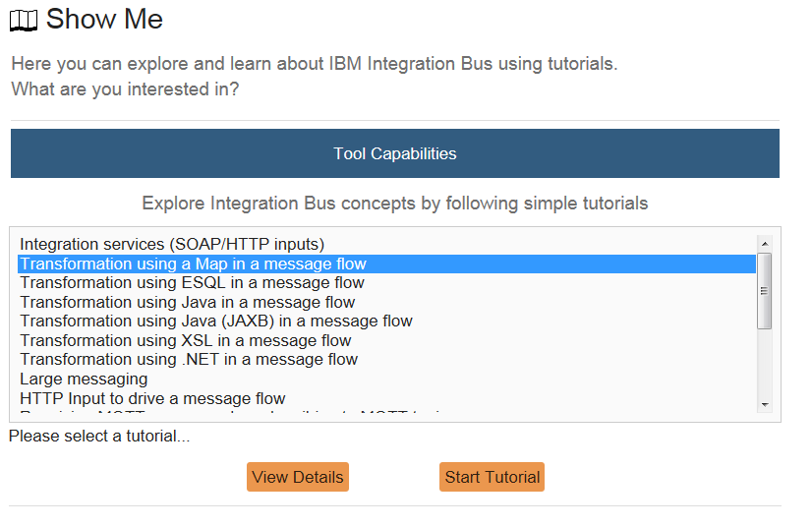Choose Transformation using ESQL in a message flow
This screenshot has height=527, width=812.
coord(192,283)
